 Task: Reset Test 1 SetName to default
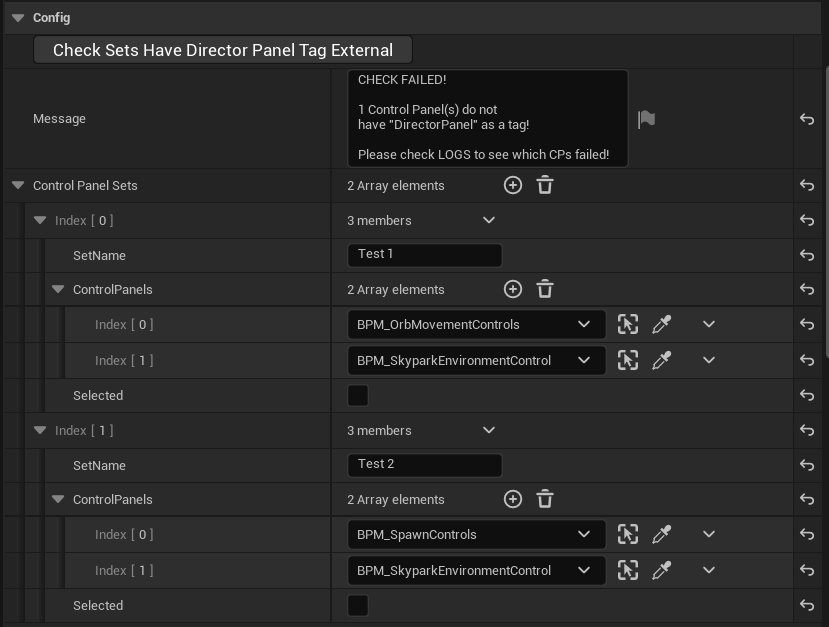click(x=806, y=255)
